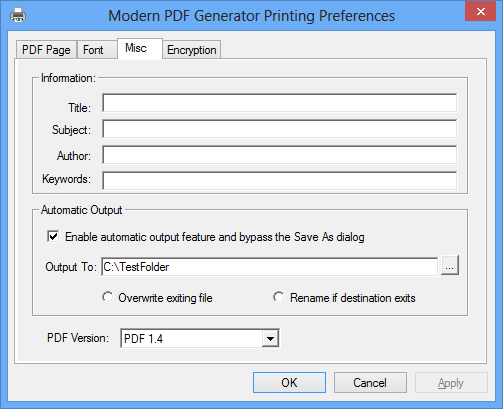Select the Misc tab
Viewport: 503px width, 409px height.
pyautogui.click(x=140, y=48)
